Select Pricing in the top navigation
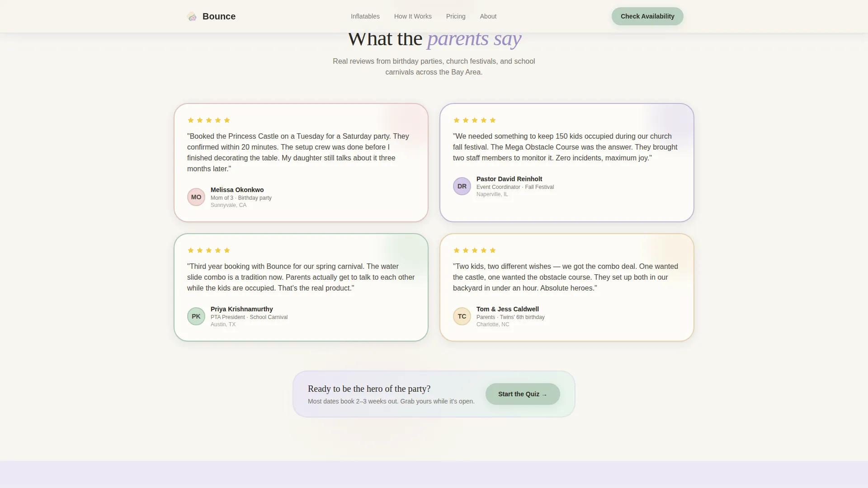This screenshot has height=488, width=868. tap(456, 16)
